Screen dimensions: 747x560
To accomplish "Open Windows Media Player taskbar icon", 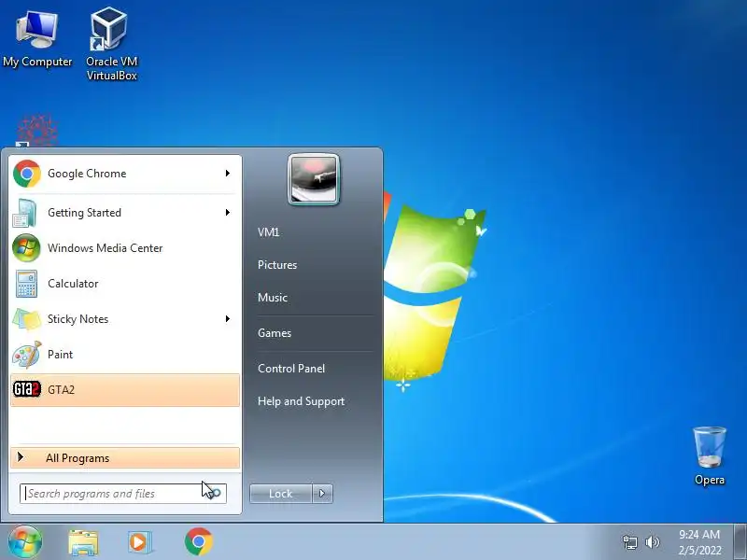I will (x=139, y=542).
